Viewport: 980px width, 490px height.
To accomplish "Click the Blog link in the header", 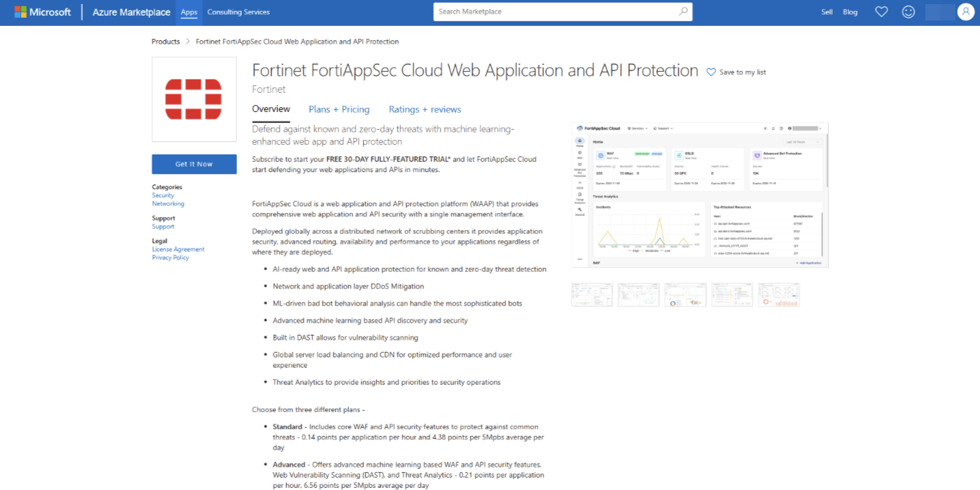I will pyautogui.click(x=850, y=12).
